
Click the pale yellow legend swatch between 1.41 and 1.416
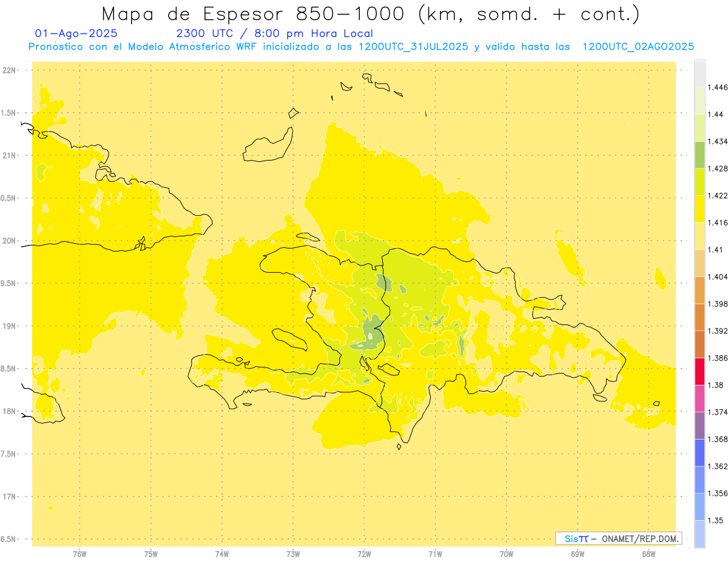point(699,236)
